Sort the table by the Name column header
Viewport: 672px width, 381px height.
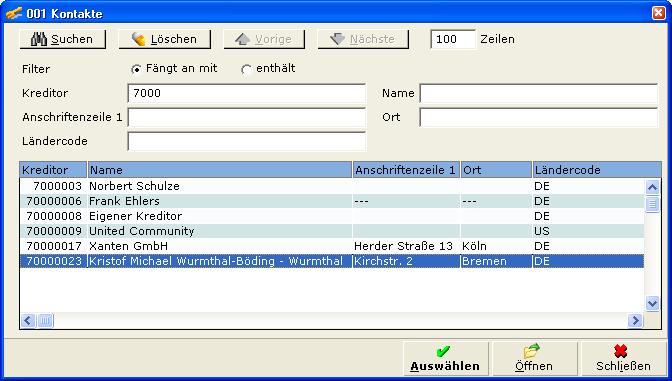[x=220, y=170]
